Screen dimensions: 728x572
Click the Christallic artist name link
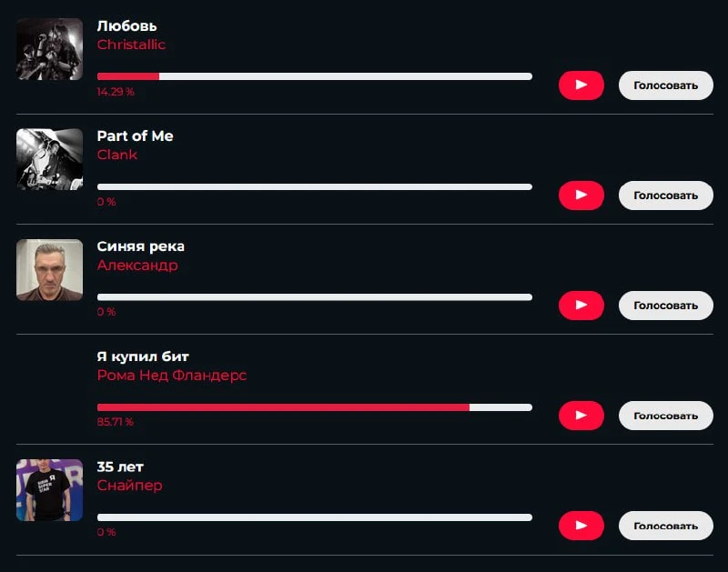coord(131,45)
